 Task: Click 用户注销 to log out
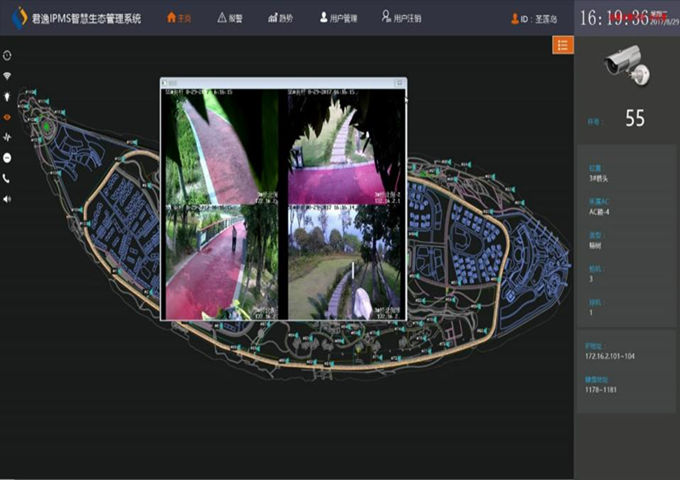point(401,18)
